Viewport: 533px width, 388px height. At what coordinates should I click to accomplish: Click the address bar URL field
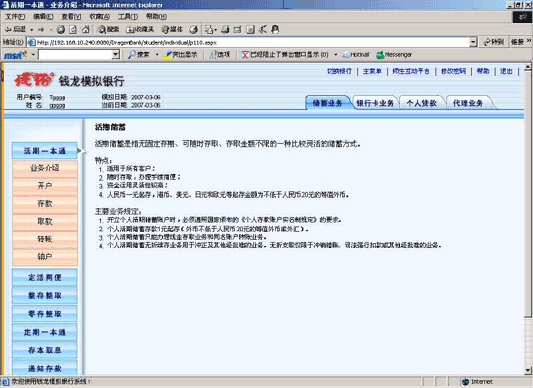point(248,43)
